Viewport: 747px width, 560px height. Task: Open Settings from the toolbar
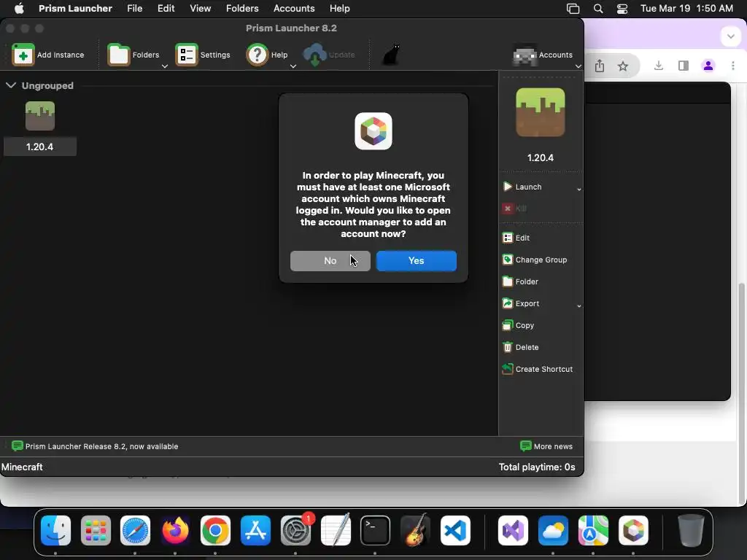(x=203, y=55)
